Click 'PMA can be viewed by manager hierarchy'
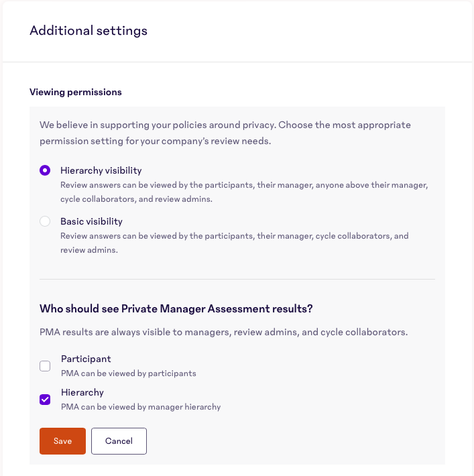This screenshot has height=476, width=474. 141,407
